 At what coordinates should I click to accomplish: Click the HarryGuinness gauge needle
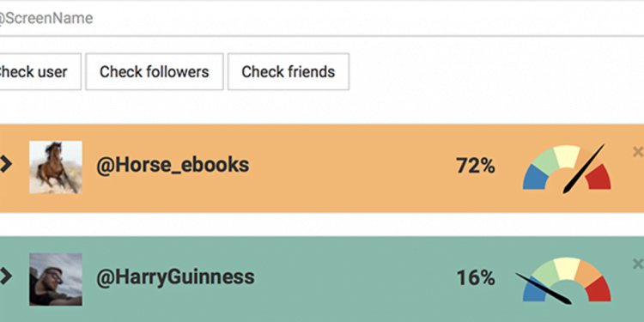pos(543,289)
